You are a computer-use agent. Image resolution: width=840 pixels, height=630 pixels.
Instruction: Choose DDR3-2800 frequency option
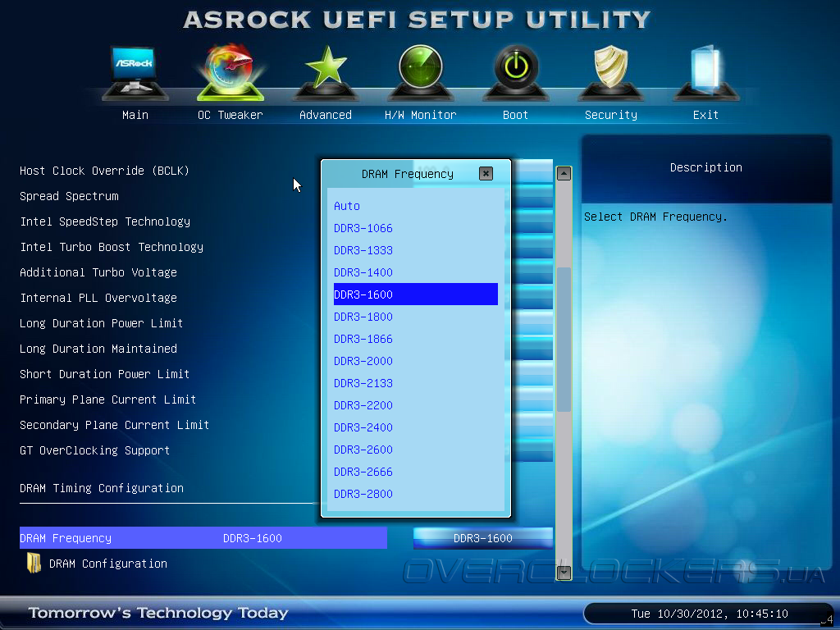(x=416, y=494)
